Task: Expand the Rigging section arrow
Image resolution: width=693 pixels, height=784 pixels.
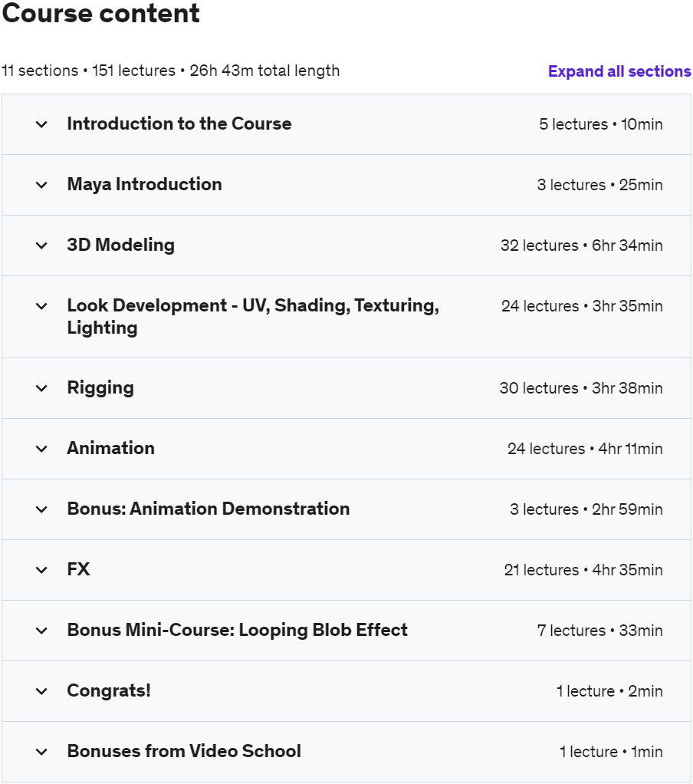Action: [41, 388]
